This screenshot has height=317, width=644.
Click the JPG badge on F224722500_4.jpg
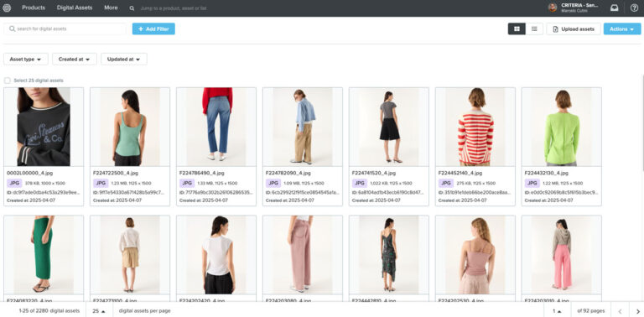(101, 183)
